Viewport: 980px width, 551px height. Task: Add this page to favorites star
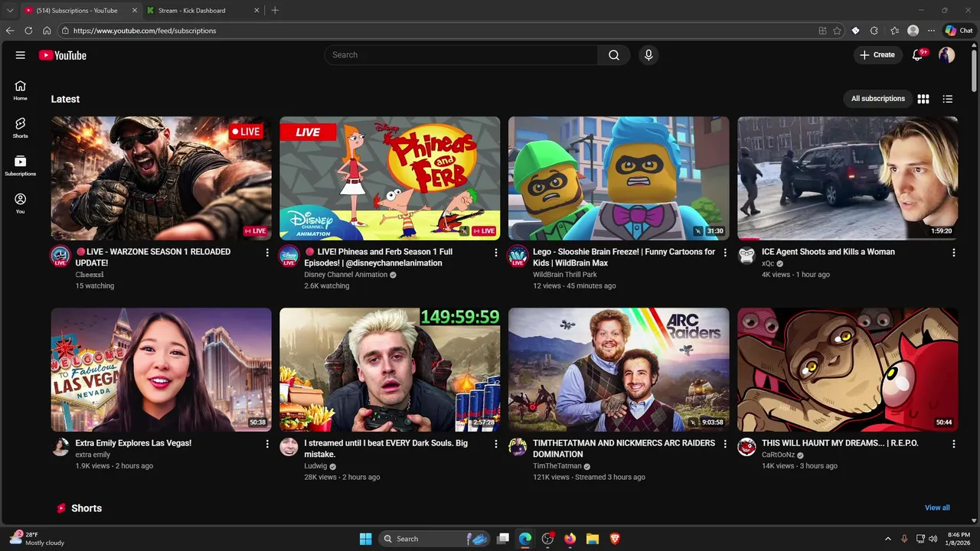point(837,31)
